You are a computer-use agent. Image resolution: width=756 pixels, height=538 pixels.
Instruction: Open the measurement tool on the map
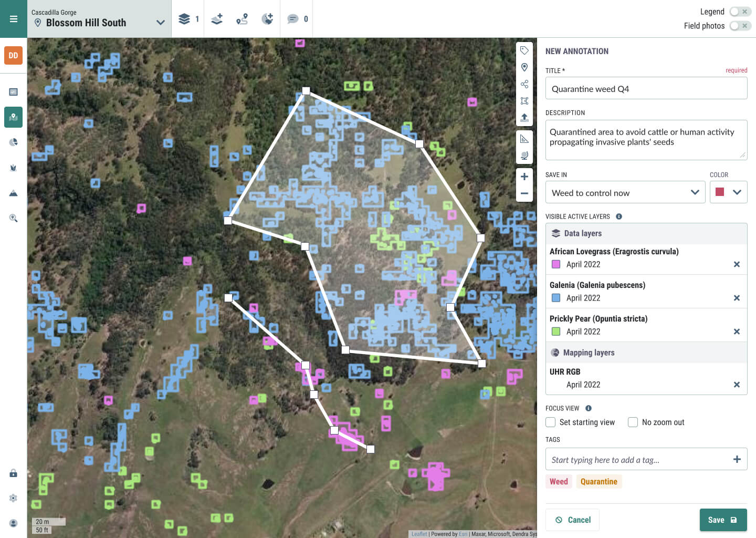click(x=524, y=138)
